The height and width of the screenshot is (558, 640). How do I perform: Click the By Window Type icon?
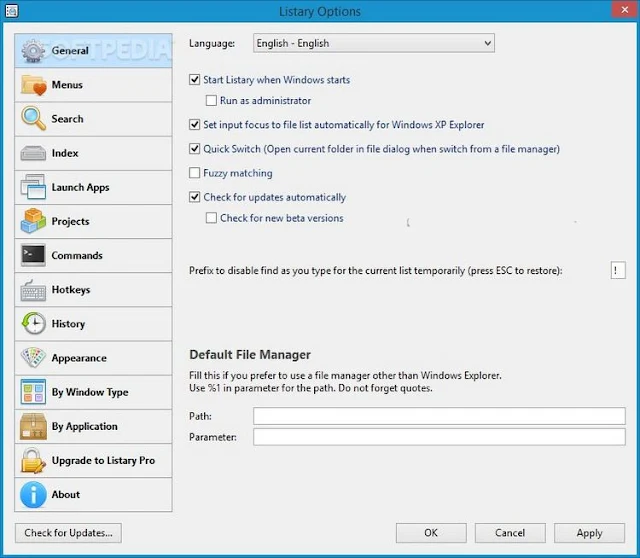coord(33,392)
